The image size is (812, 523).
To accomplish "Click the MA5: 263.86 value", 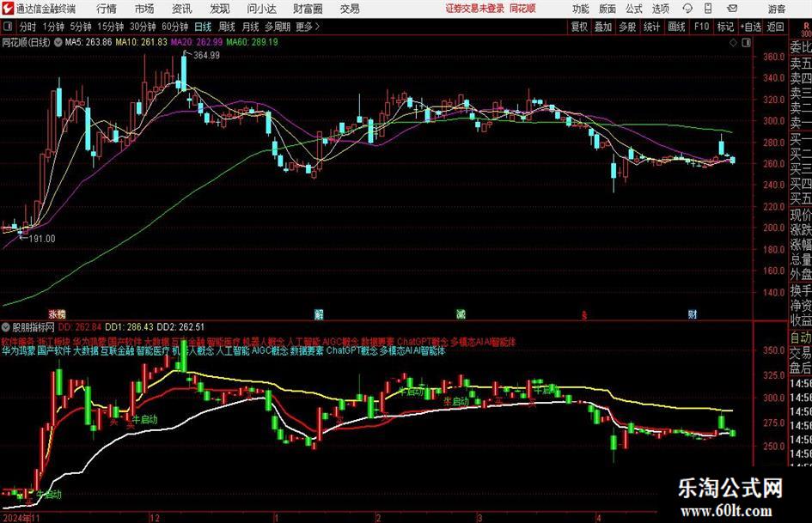I will click(89, 42).
